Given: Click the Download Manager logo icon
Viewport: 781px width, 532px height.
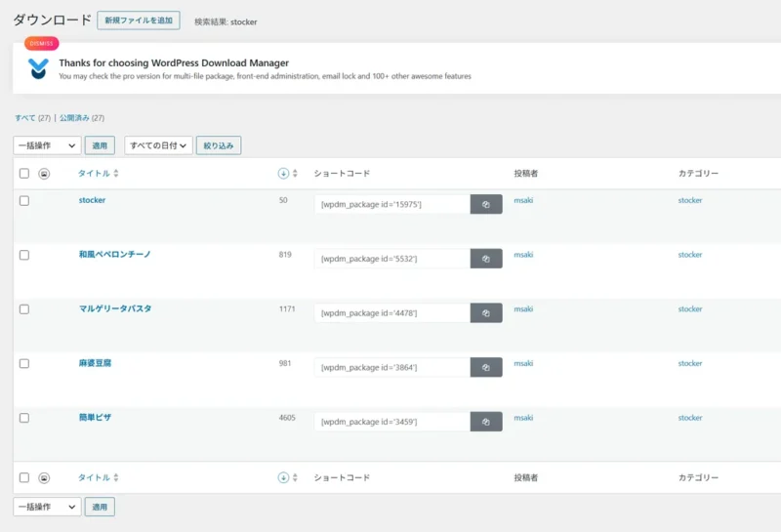Looking at the screenshot, I should pyautogui.click(x=38, y=68).
